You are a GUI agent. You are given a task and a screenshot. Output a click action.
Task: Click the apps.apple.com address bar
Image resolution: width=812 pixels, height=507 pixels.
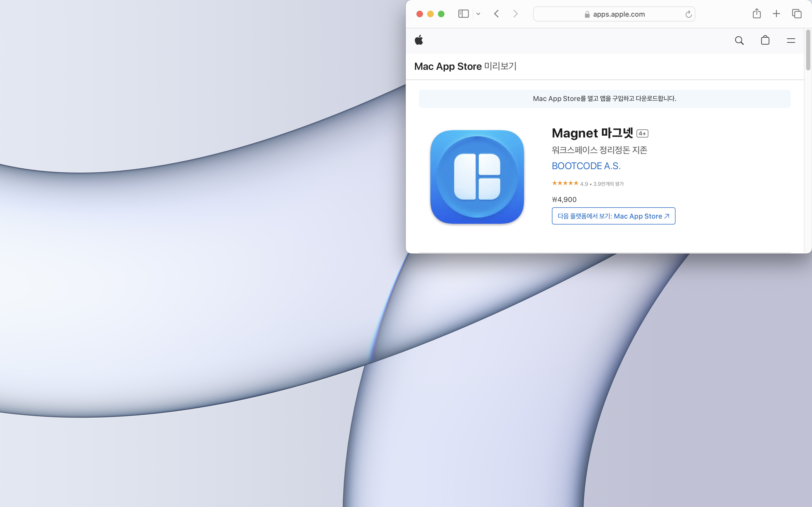click(x=614, y=14)
